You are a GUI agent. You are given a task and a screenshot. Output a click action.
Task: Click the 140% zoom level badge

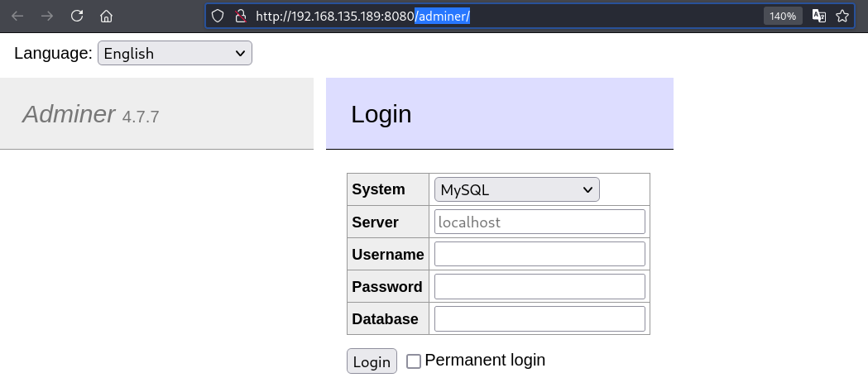point(783,16)
